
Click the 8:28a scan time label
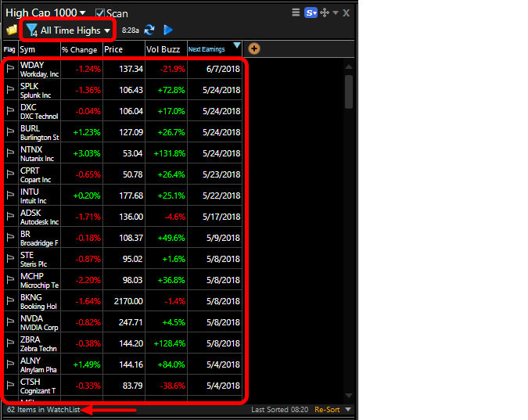pos(131,31)
